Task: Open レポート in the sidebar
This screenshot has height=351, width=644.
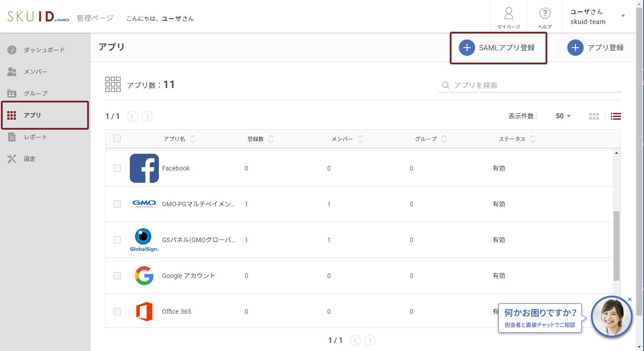Action: point(35,137)
